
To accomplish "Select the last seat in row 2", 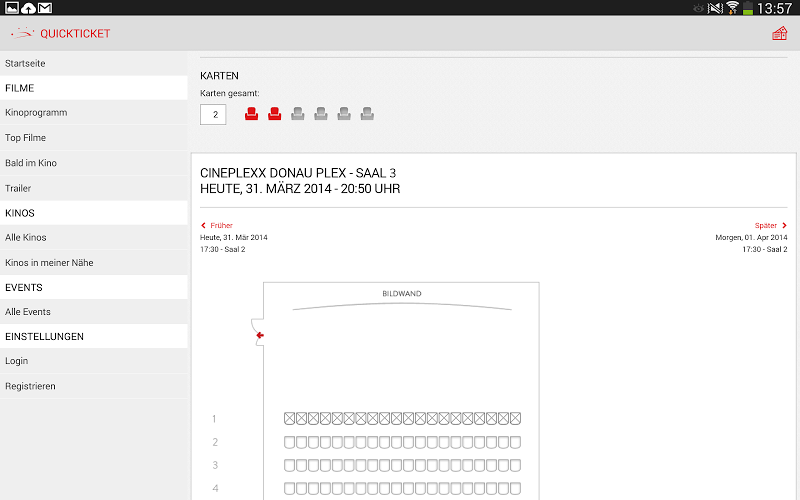I will (515, 442).
